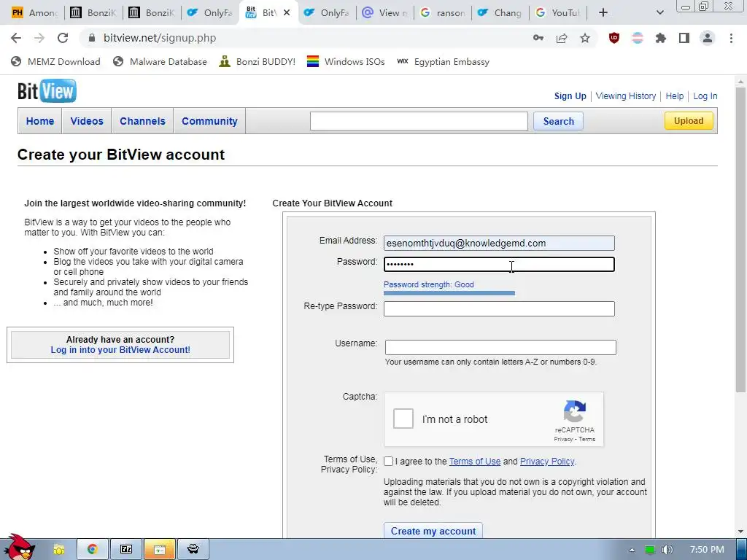
Task: Switch to the first OnlyFa tab
Action: tap(210, 13)
